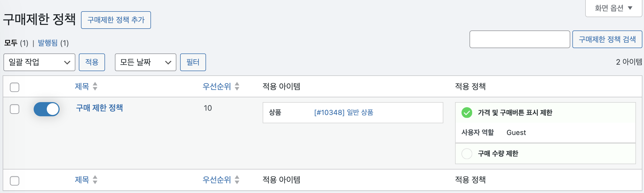Open the 일괄 작업 bulk actions dropdown

tap(39, 62)
